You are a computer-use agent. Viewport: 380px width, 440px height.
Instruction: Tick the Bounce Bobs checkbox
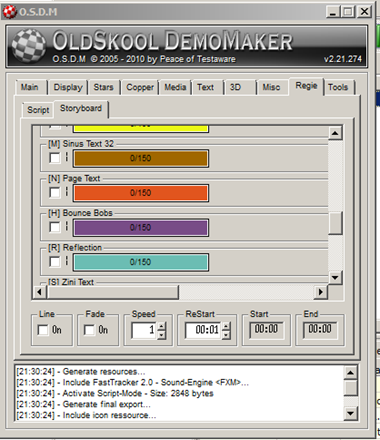tap(55, 227)
